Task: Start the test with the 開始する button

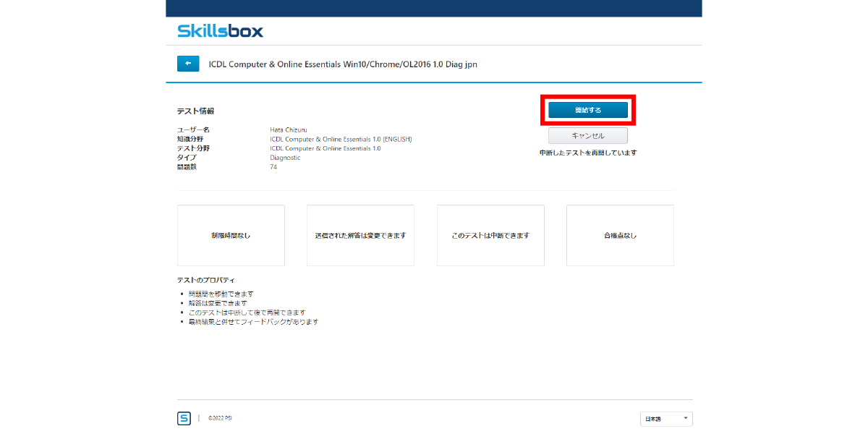Action: coord(588,110)
